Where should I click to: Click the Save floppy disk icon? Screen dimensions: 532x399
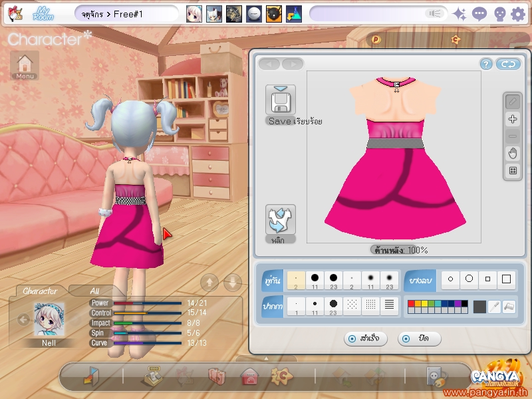tap(281, 100)
